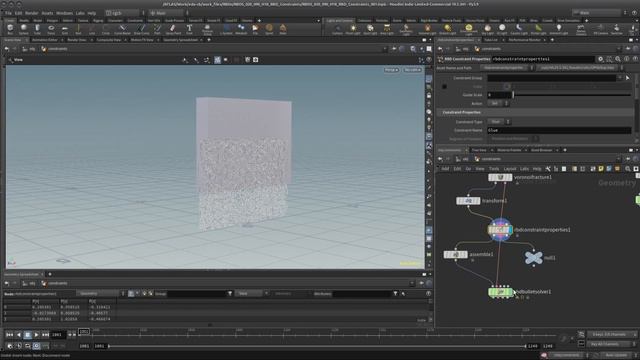Open Render menu
The image size is (640, 360).
tap(31, 13)
